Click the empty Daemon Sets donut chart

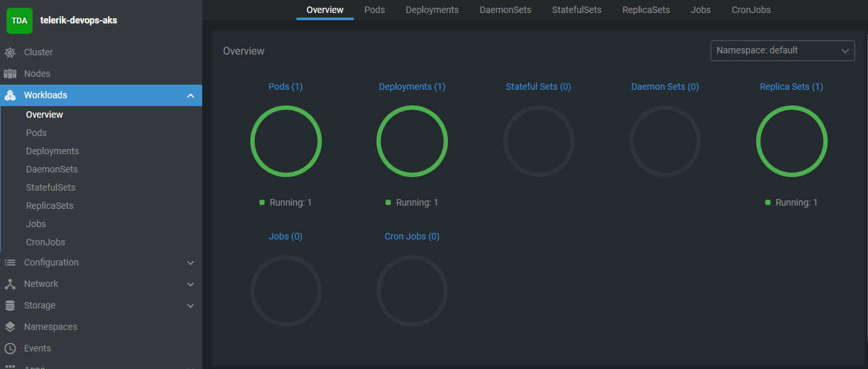click(x=665, y=141)
